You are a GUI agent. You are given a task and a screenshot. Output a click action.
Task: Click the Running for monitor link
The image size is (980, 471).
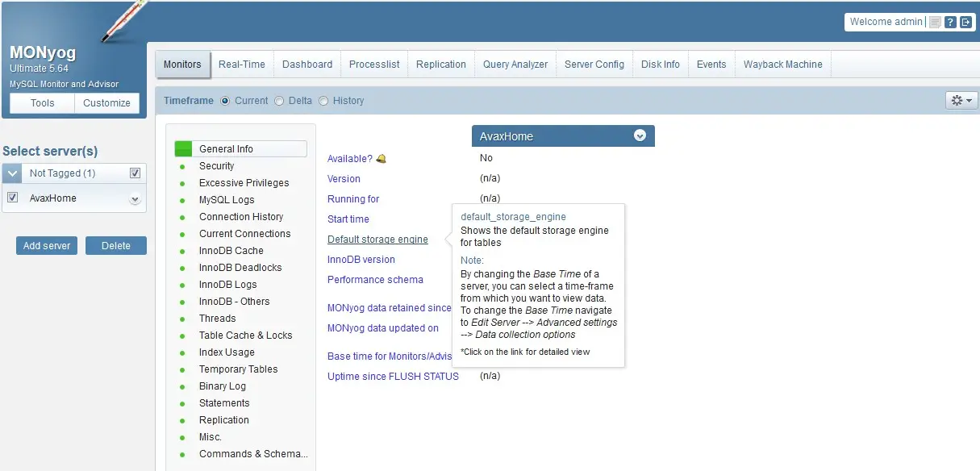click(353, 199)
